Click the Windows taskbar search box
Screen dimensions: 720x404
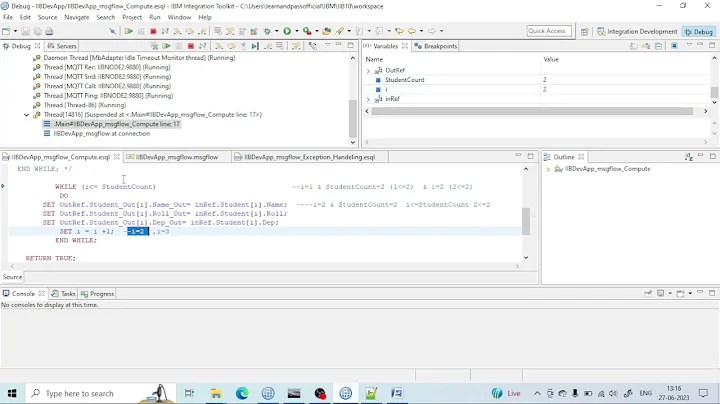click(x=101, y=393)
